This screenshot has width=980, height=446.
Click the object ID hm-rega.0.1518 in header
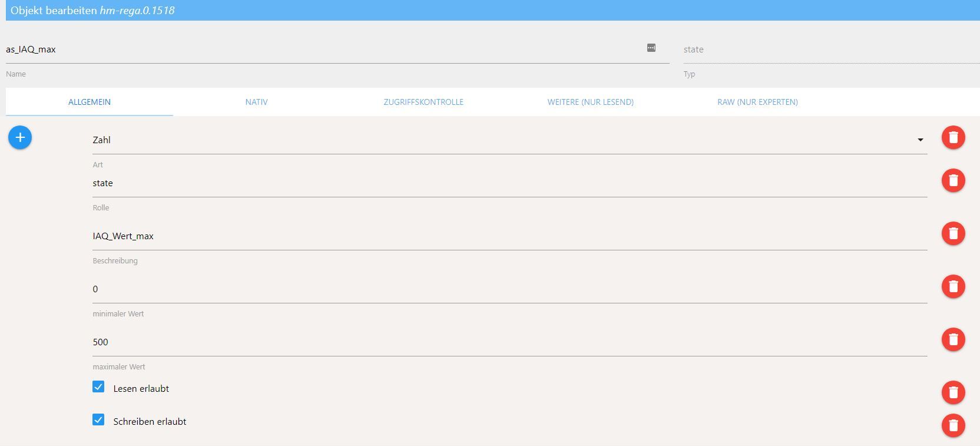click(137, 11)
